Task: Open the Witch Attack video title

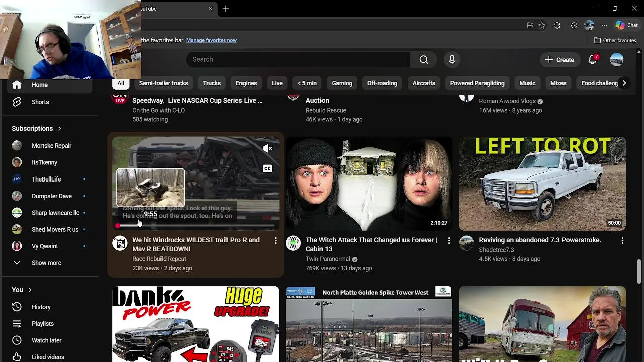Action: [371, 244]
